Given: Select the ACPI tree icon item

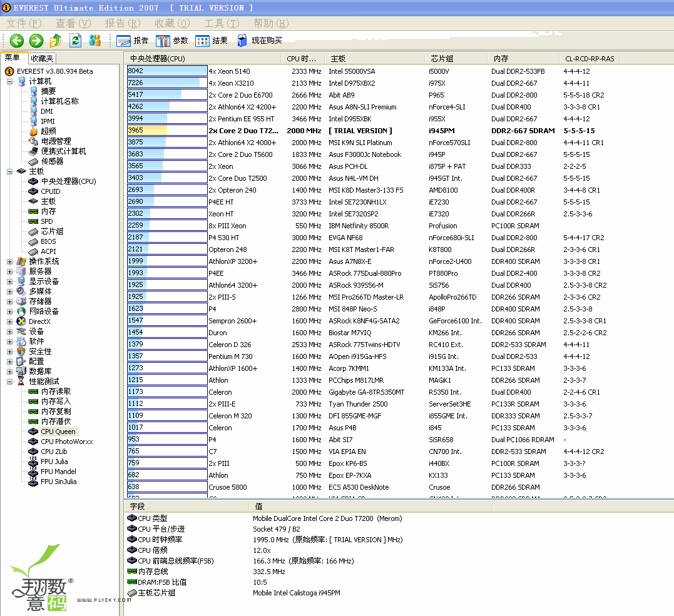Looking at the screenshot, I should pyautogui.click(x=33, y=251).
